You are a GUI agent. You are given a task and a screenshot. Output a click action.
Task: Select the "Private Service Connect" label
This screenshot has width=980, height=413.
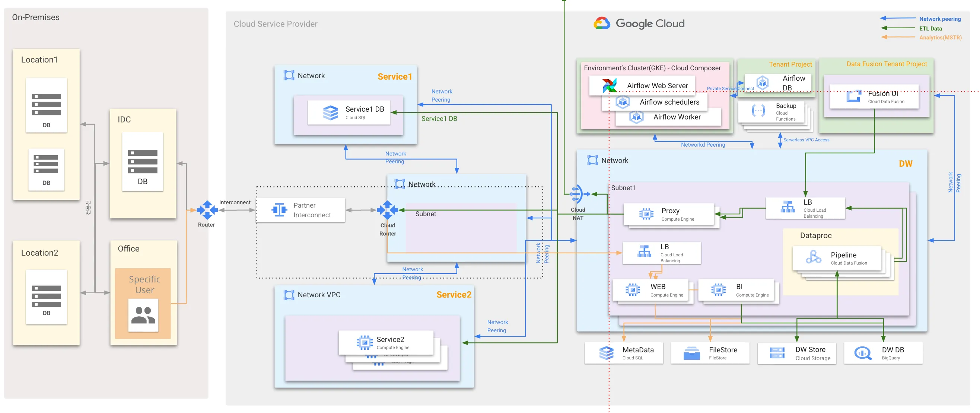pos(730,89)
